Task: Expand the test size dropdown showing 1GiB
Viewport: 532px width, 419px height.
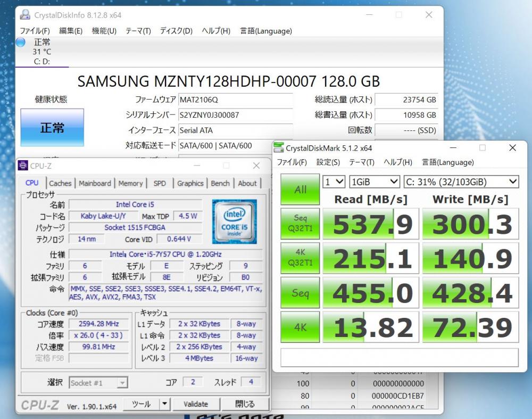Action: tap(374, 182)
